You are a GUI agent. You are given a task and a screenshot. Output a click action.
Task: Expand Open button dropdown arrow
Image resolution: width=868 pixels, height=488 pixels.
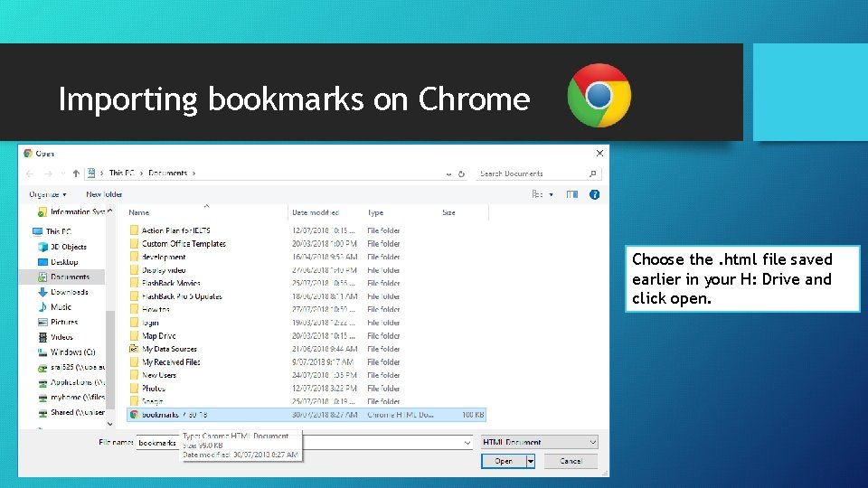click(531, 461)
